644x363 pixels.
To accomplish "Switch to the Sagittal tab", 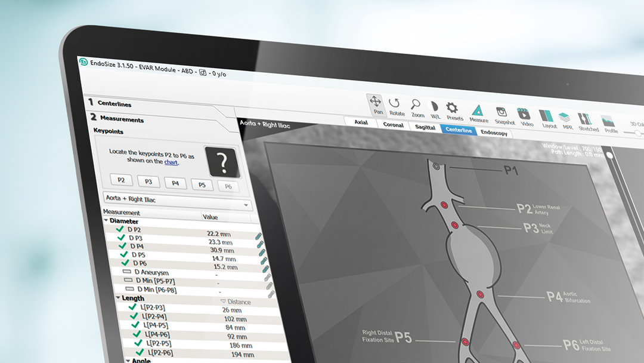I will pyautogui.click(x=425, y=127).
